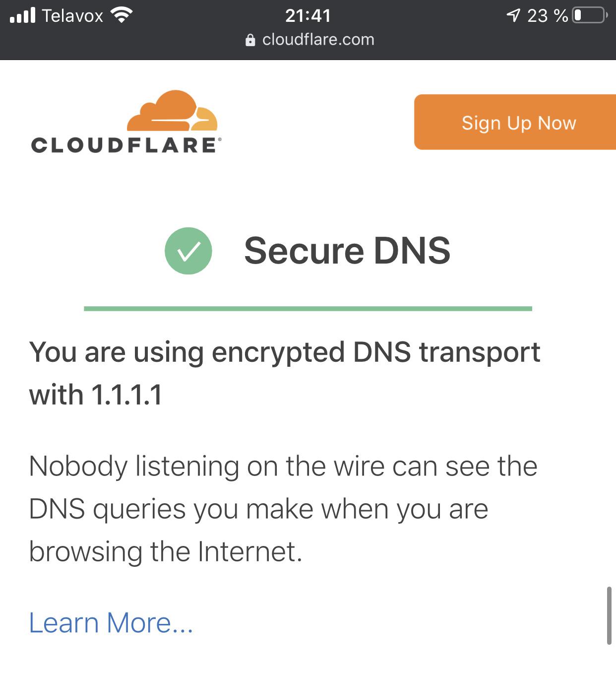Click the green divider line under heading
Image resolution: width=616 pixels, height=676 pixels.
(x=308, y=309)
